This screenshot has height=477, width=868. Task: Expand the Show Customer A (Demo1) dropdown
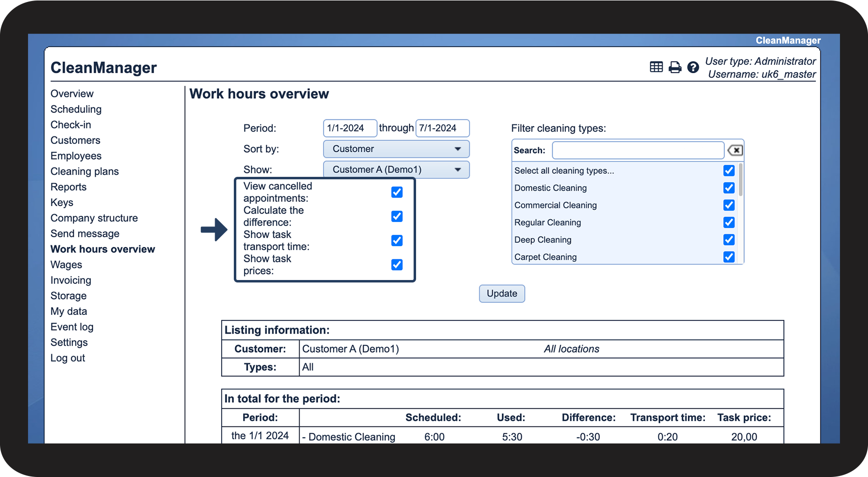pyautogui.click(x=396, y=169)
